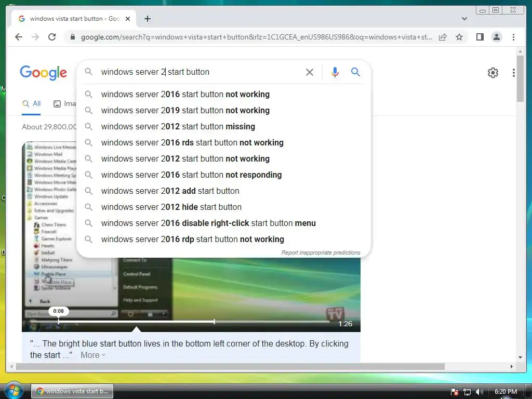Viewport: 532px width, 399px height.
Task: Close the 'windows vista start button' tab
Action: [x=128, y=19]
